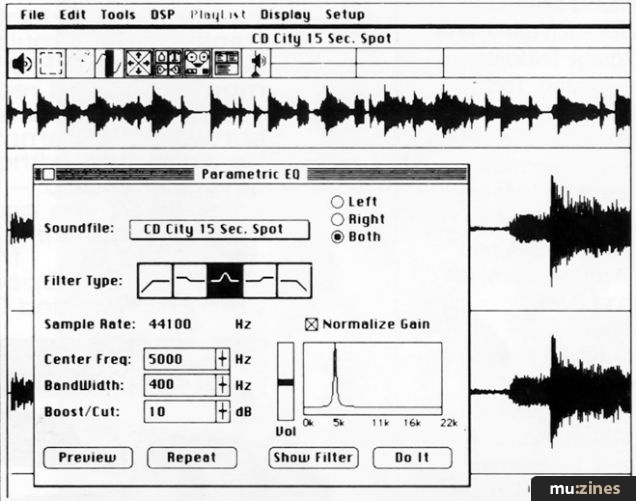Viewport: 636px width, 501px height.
Task: Click the window title CD City 15 Sec. Spot
Action: (x=322, y=39)
